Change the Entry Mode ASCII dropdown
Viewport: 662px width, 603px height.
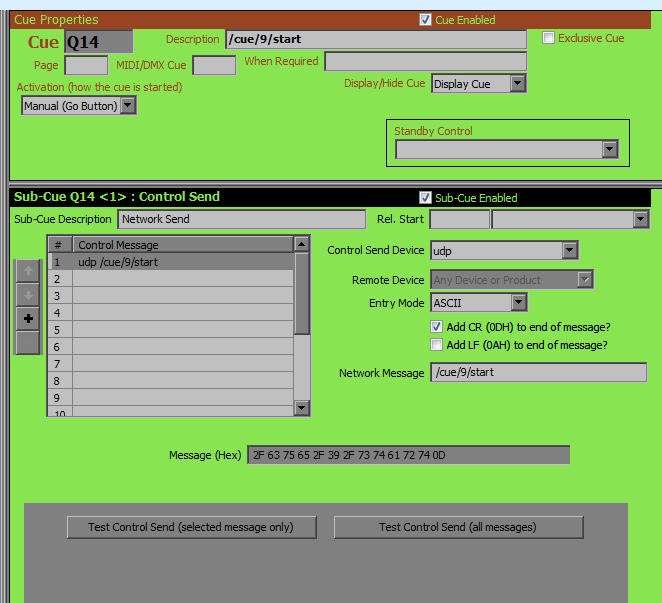point(518,303)
